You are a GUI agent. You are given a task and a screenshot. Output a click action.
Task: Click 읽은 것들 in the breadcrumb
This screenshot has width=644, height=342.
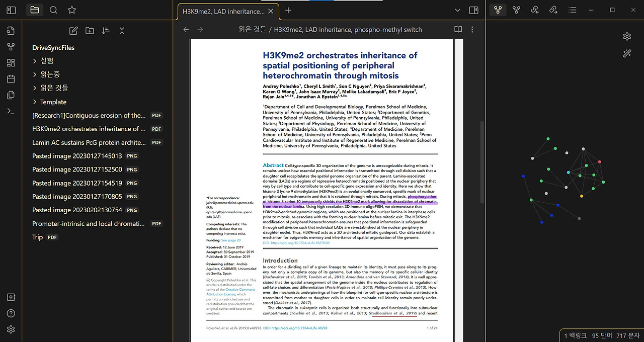[252, 30]
